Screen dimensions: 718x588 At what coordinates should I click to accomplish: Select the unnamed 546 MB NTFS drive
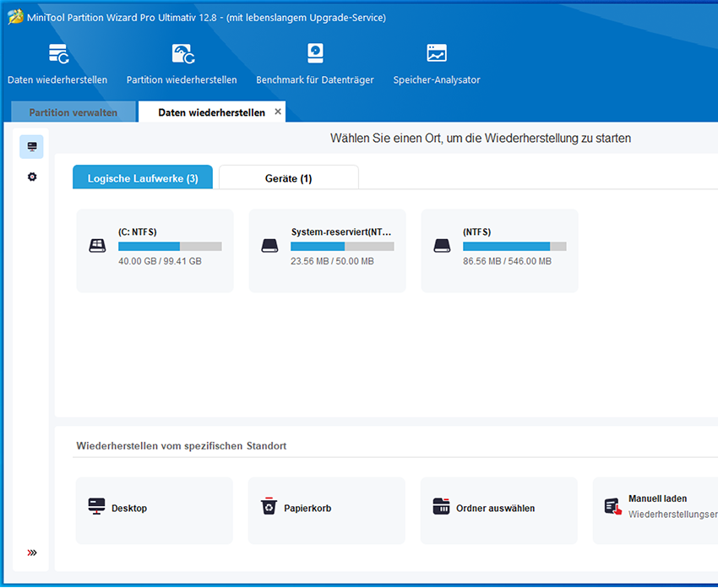click(499, 250)
